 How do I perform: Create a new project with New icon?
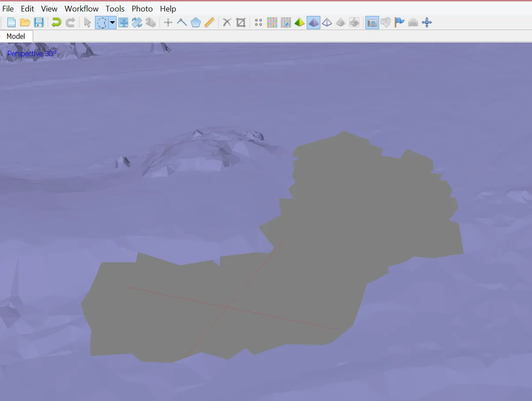[x=11, y=23]
